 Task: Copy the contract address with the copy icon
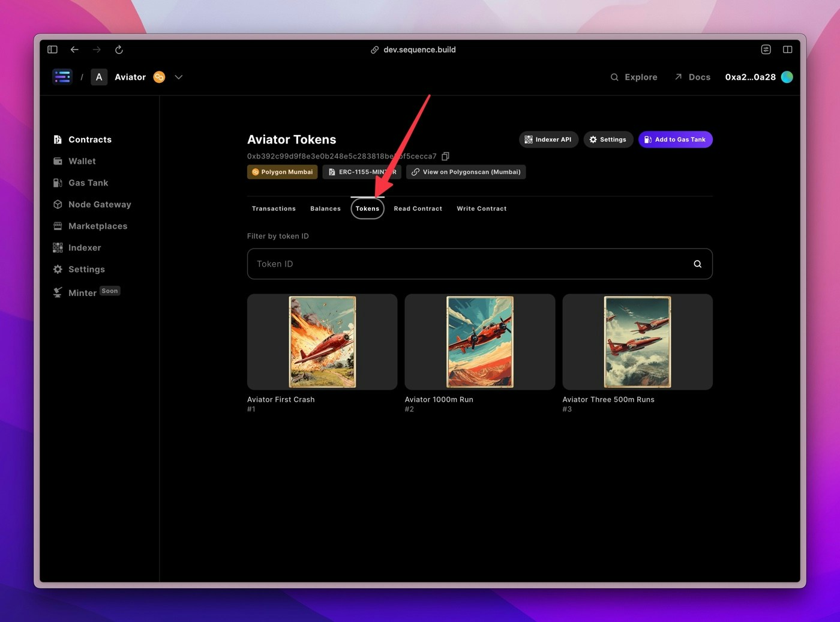[445, 156]
